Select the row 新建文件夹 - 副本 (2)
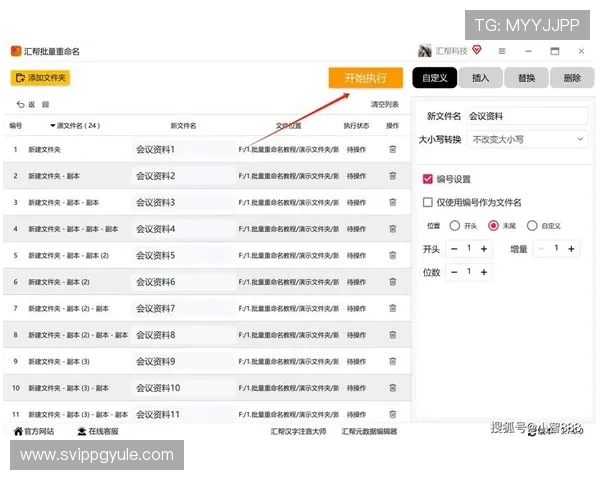600x480 pixels. [x=207, y=282]
